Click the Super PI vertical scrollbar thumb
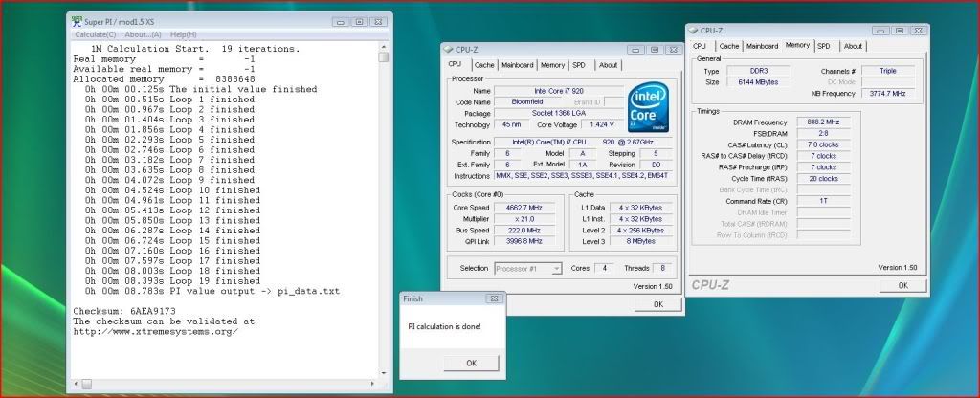The width and height of the screenshot is (980, 398). click(x=383, y=56)
